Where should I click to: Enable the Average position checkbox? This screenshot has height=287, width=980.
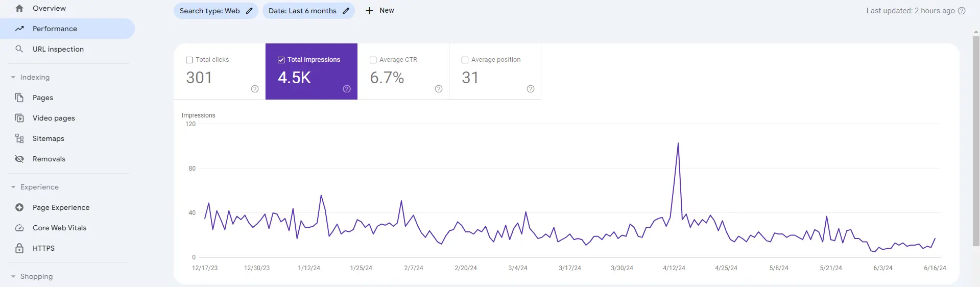click(465, 60)
